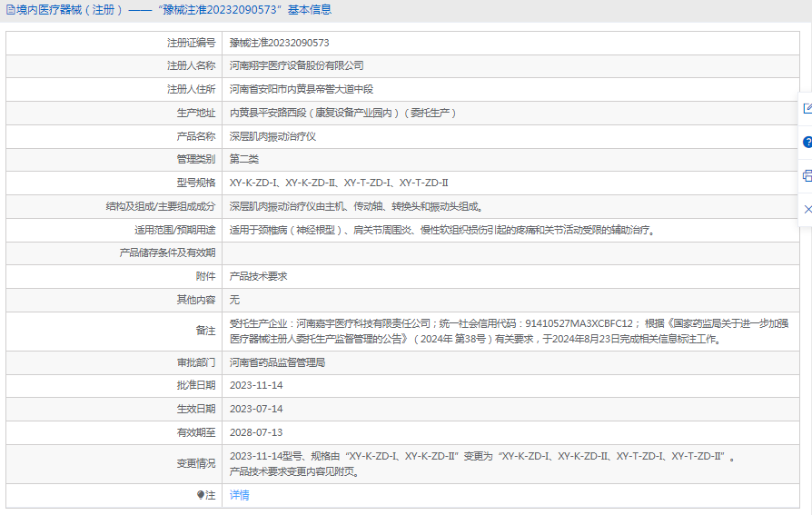
Task: Click effective date 2023-07-14
Action: click(x=256, y=409)
